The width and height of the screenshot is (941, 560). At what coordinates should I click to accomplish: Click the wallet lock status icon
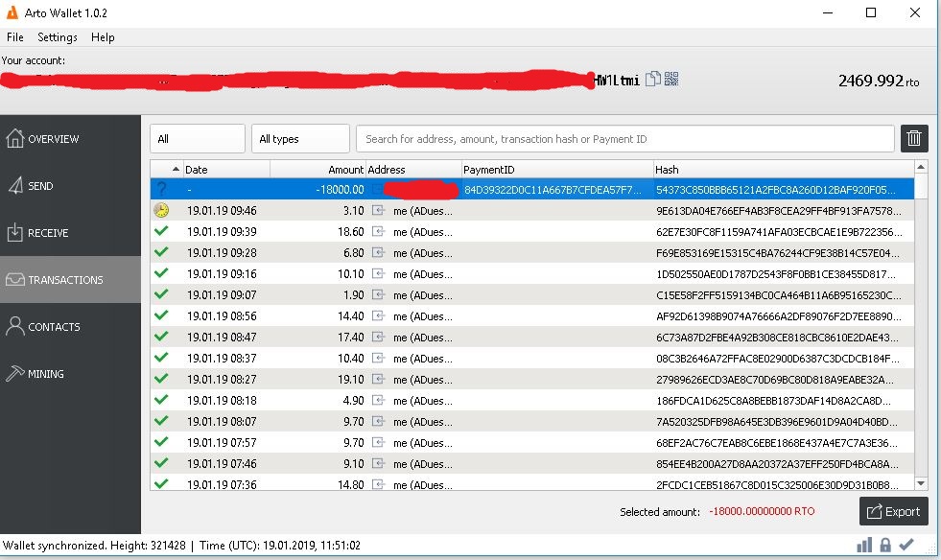[x=885, y=545]
